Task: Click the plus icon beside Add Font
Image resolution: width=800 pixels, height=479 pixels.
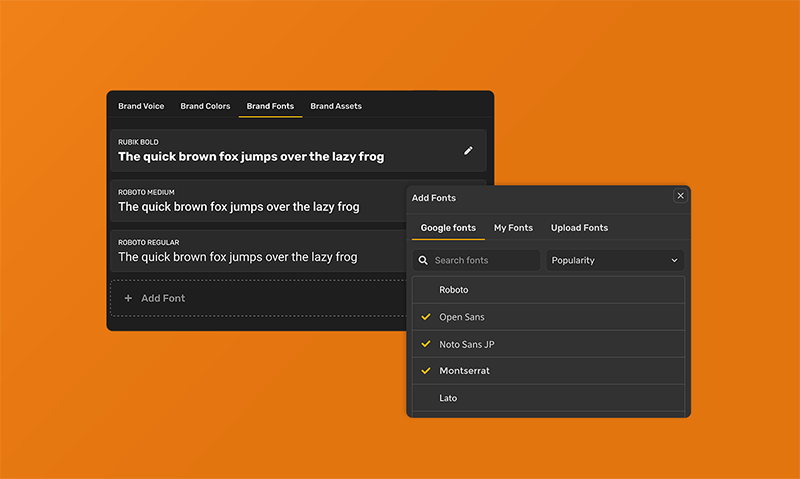Action: pyautogui.click(x=128, y=298)
